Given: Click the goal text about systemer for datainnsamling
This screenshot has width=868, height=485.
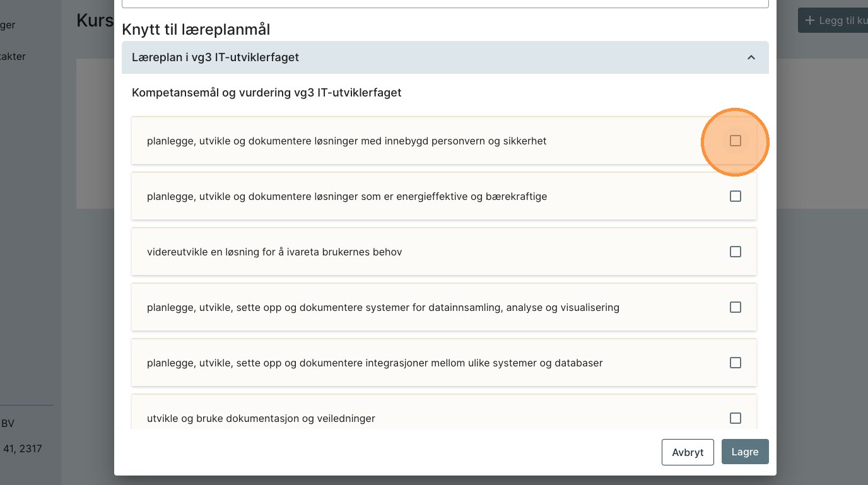Looking at the screenshot, I should pyautogui.click(x=383, y=307).
